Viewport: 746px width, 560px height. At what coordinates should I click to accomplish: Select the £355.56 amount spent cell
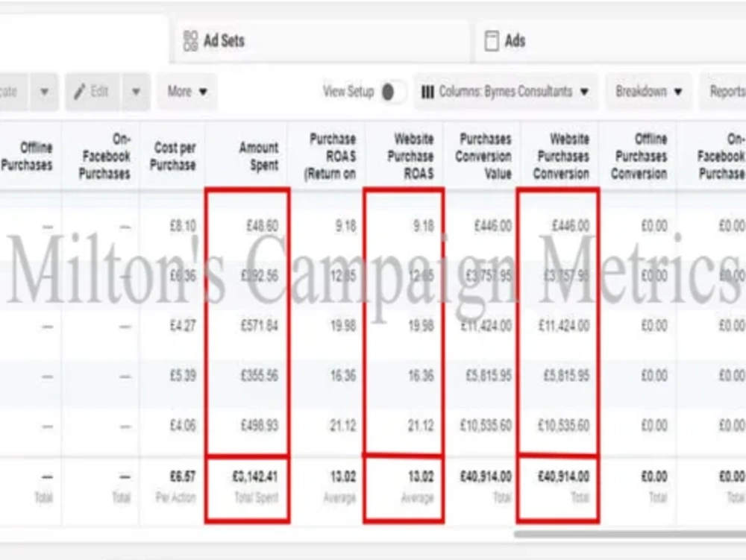point(260,376)
